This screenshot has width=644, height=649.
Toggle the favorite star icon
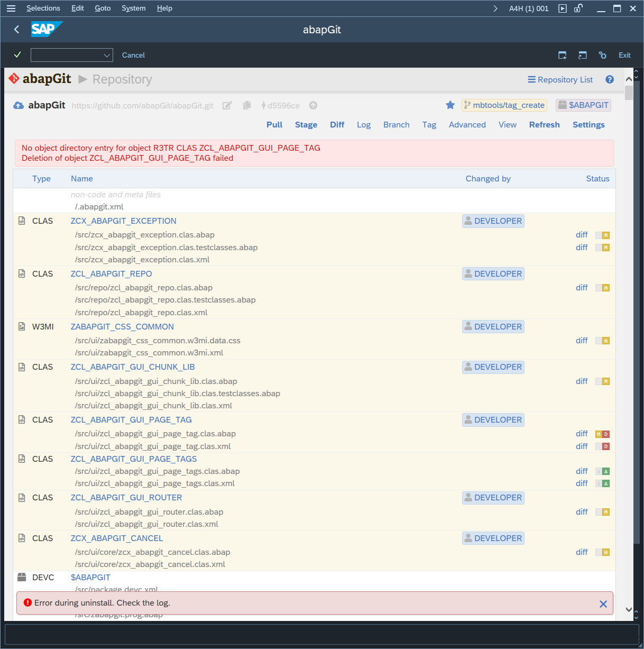(x=450, y=105)
